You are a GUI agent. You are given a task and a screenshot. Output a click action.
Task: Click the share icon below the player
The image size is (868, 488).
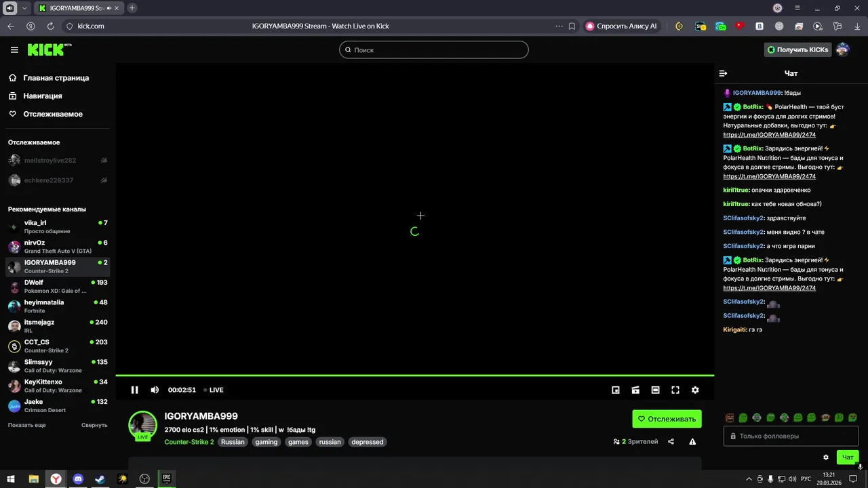coord(671,441)
